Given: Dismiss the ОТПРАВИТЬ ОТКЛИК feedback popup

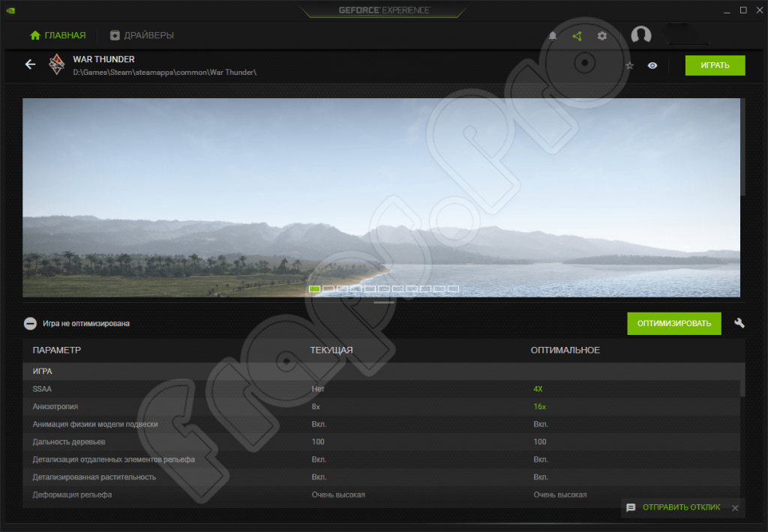Looking at the screenshot, I should (735, 508).
